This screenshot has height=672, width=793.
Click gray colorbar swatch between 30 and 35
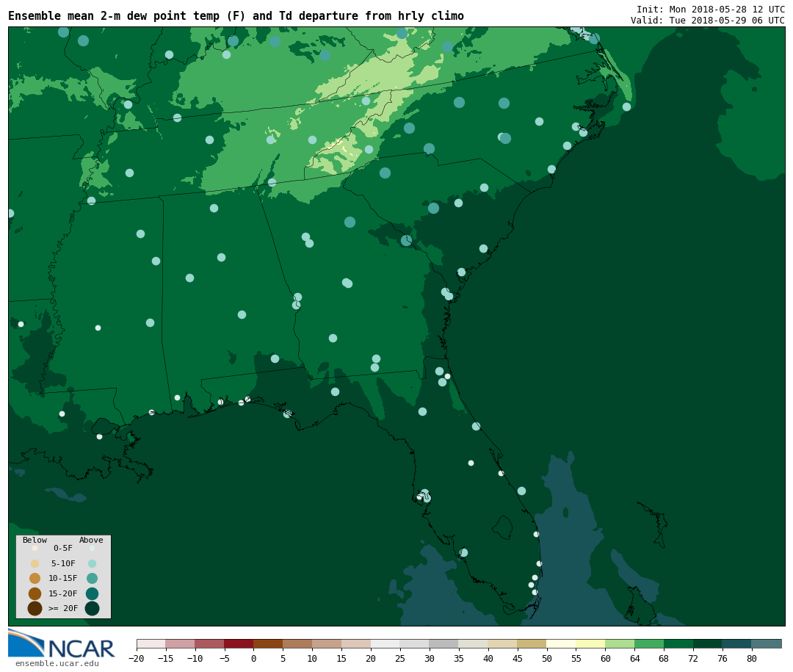click(x=444, y=643)
